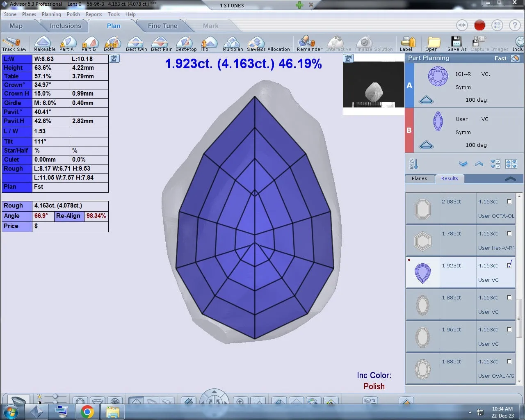
Task: Click the four-diamond grid view icon
Action: click(511, 164)
